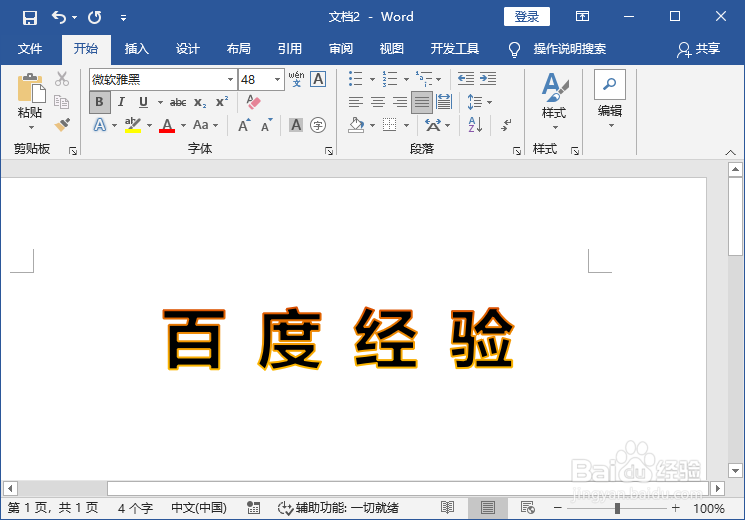
Task: Click the 编辑 Editing button
Action: pos(610,100)
